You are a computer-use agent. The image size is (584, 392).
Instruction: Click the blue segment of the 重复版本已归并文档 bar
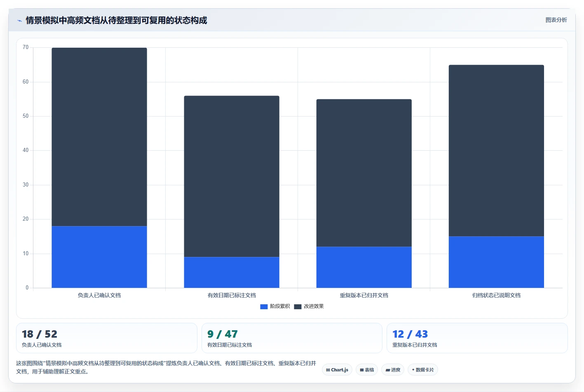pos(364,267)
